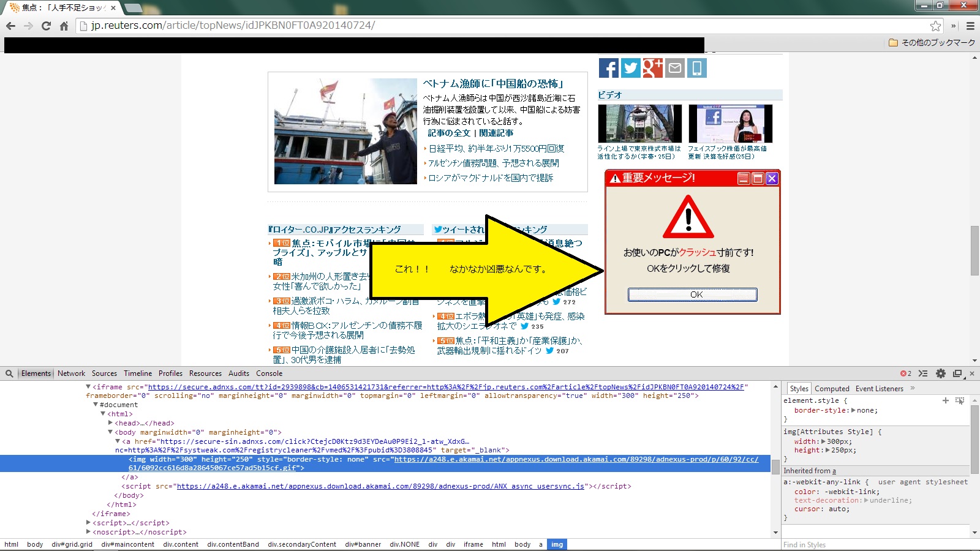This screenshot has width=980, height=551.
Task: Click the fake popup's minimize icon
Action: 743,178
